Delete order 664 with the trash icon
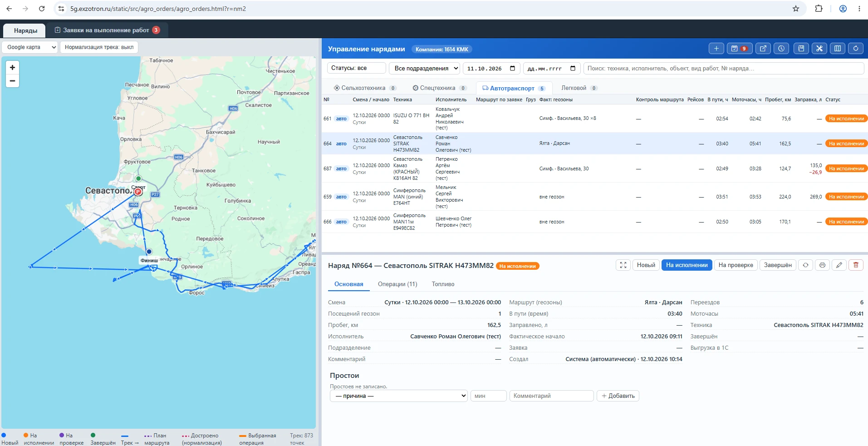This screenshot has height=446, width=868. click(x=856, y=265)
